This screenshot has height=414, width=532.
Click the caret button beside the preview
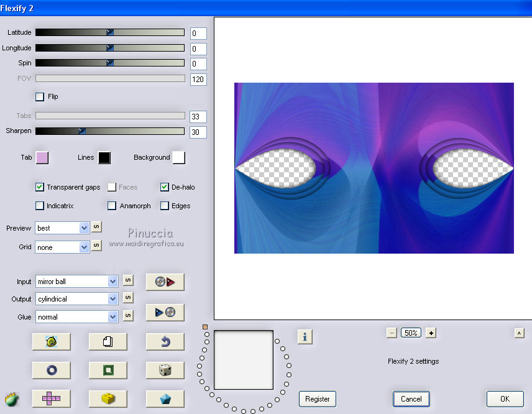point(519,333)
